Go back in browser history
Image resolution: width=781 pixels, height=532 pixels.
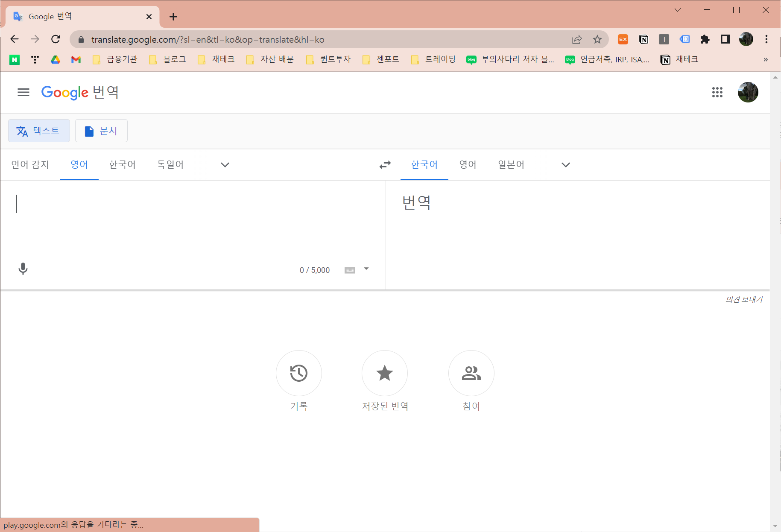click(x=15, y=39)
